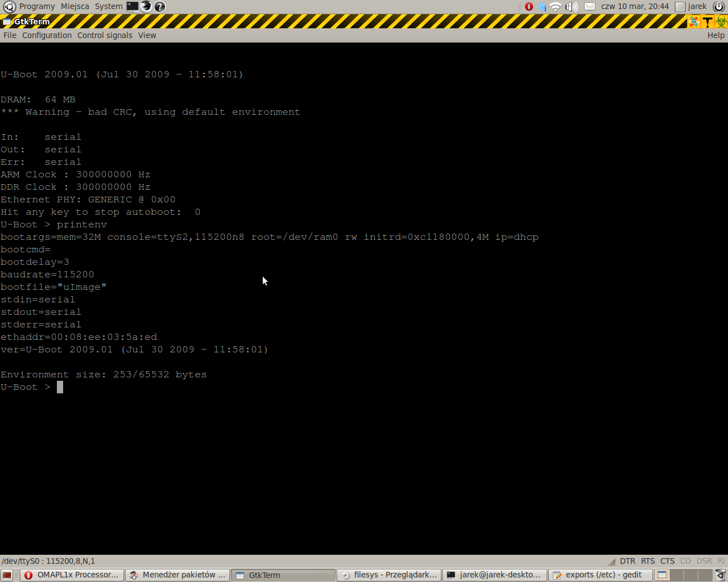Click the power session icon
Viewport: 728px width, 582px height.
(x=719, y=7)
